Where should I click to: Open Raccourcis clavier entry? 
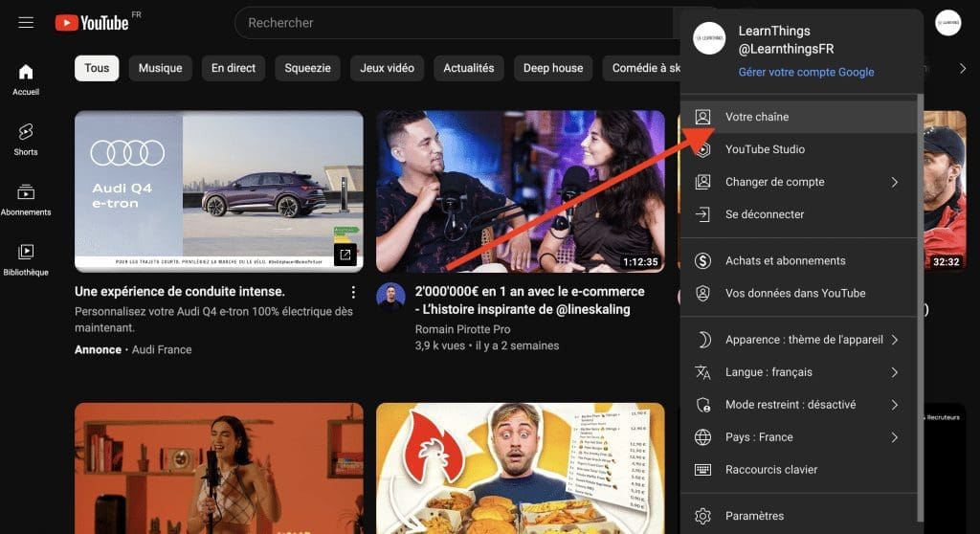[x=798, y=470]
